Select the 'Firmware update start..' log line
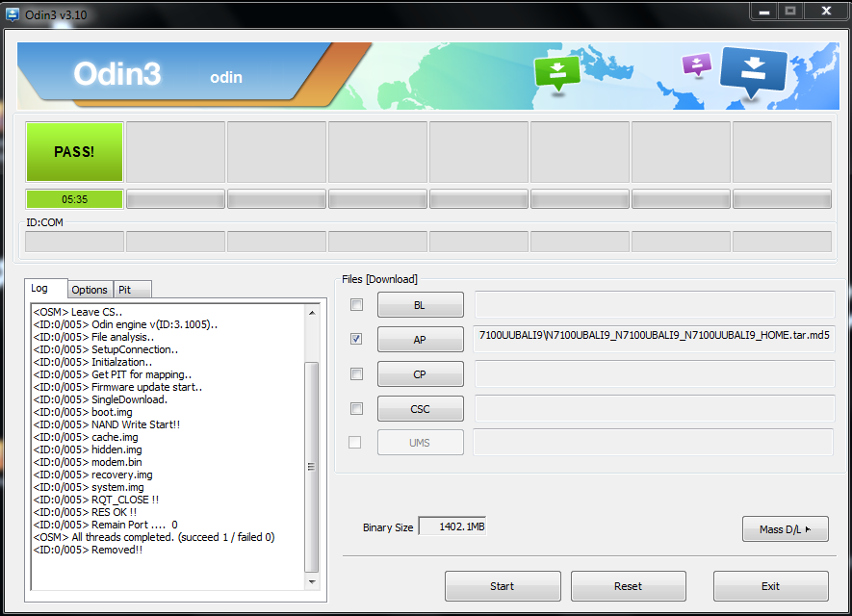 tap(117, 387)
